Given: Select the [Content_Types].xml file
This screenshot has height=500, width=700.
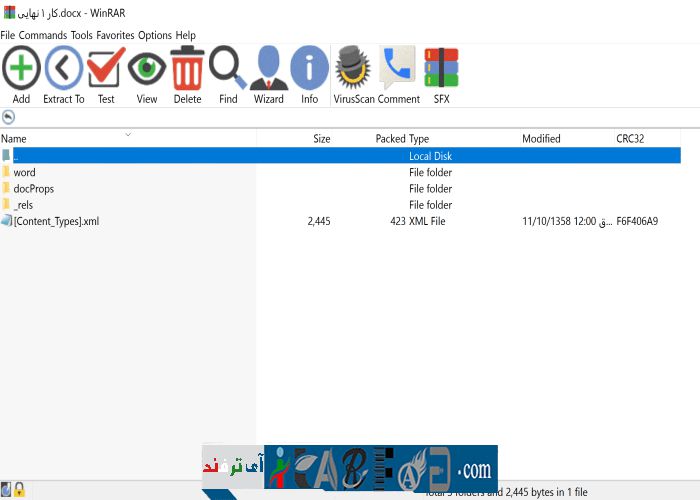Looking at the screenshot, I should (56, 221).
